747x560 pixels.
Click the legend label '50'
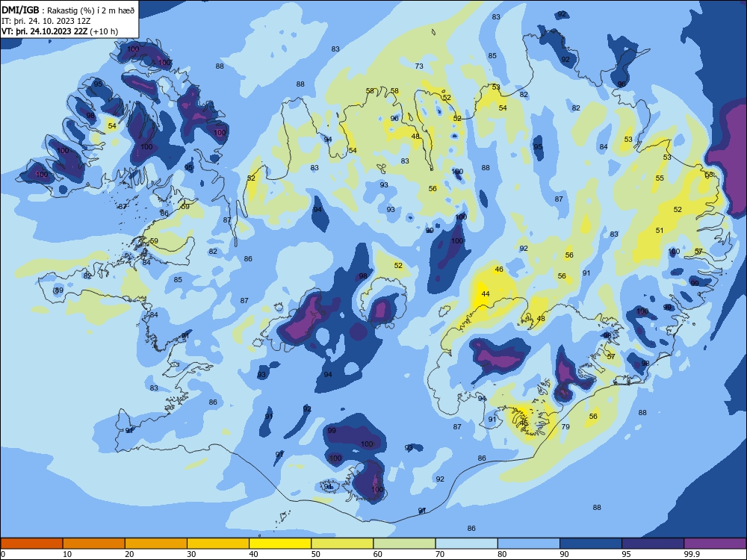click(x=316, y=554)
